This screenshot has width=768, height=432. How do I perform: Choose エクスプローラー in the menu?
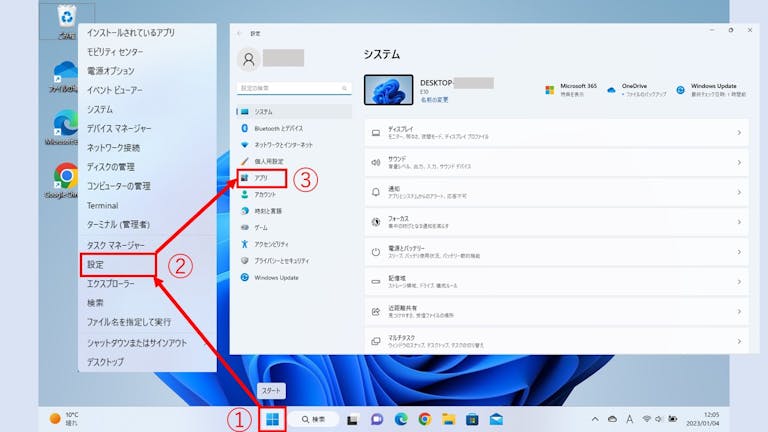pos(111,284)
